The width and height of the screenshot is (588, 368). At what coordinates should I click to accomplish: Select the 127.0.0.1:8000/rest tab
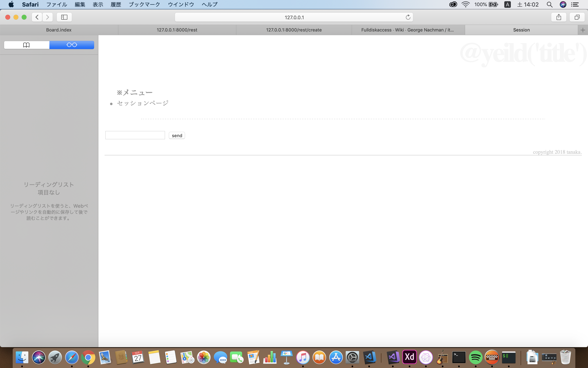[177, 30]
